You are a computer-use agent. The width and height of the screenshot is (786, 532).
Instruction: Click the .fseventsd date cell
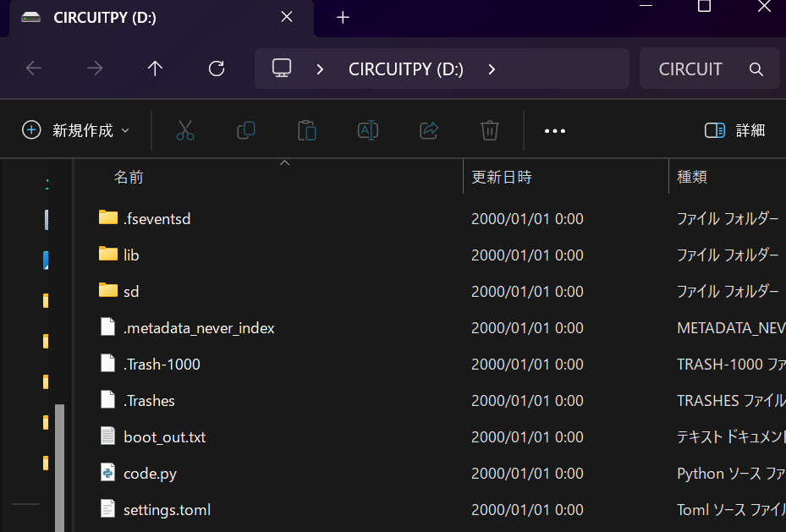point(527,218)
